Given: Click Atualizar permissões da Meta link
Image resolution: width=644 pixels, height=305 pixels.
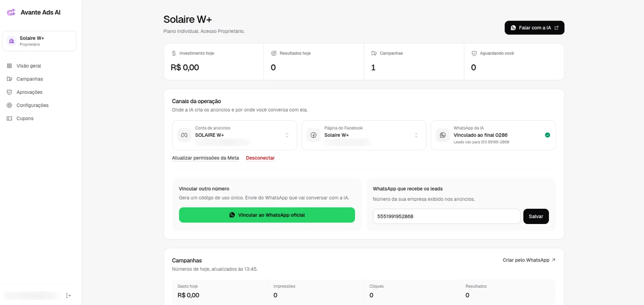Looking at the screenshot, I should click(205, 158).
